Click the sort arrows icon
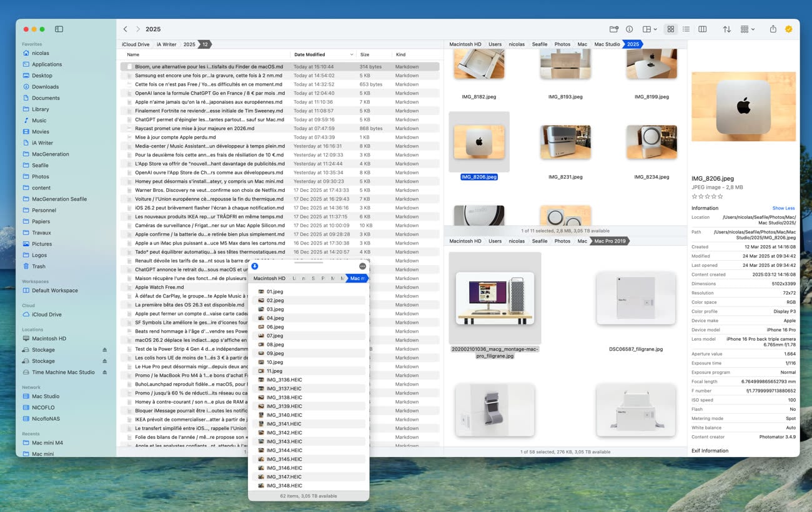 726,29
